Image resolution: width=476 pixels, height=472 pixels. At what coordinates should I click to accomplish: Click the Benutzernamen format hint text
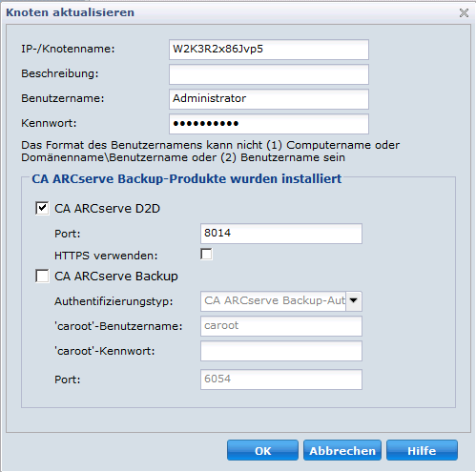point(210,152)
